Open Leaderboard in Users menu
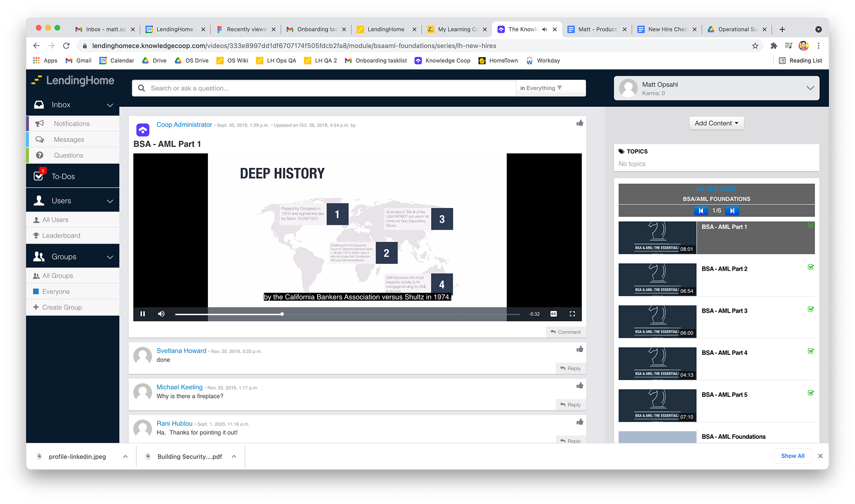 click(x=61, y=236)
